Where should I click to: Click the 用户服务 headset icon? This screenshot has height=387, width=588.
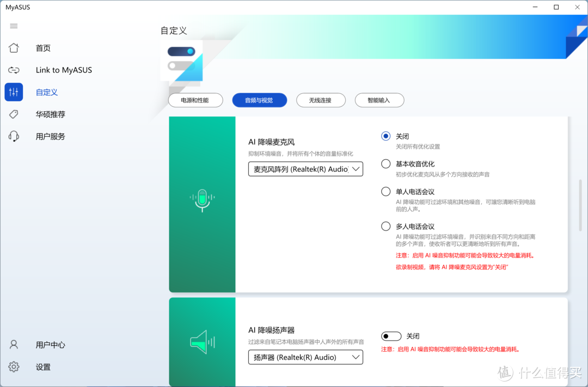[14, 136]
